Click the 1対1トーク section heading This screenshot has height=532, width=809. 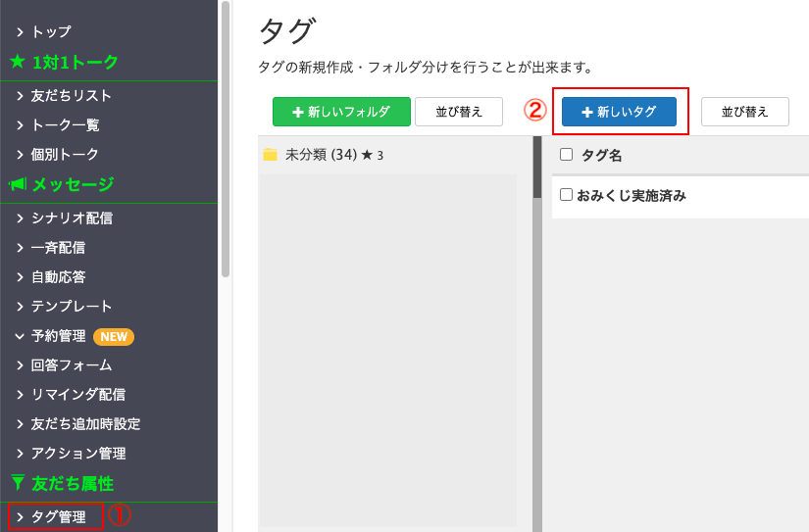76,63
